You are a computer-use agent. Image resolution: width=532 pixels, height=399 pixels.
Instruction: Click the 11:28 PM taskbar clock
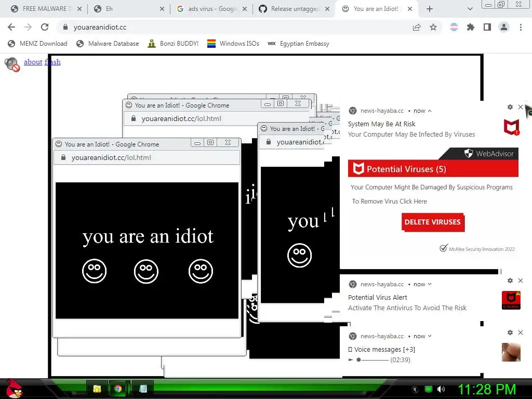coord(487,389)
